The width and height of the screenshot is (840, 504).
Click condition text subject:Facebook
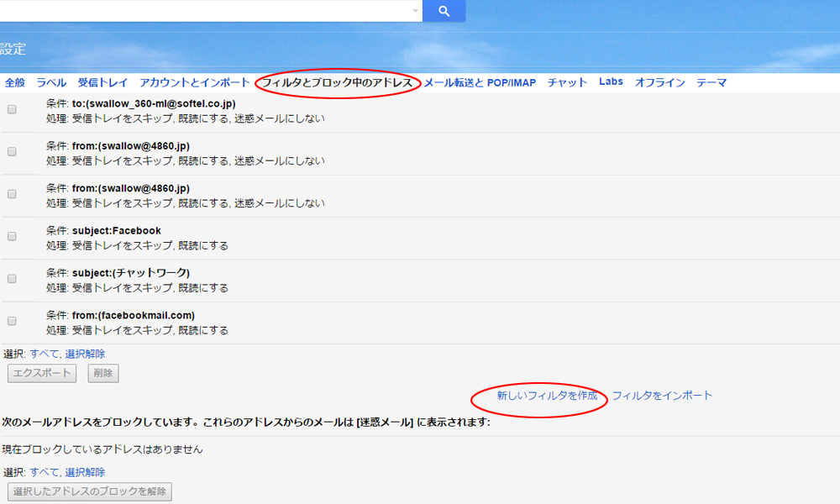[x=117, y=231]
